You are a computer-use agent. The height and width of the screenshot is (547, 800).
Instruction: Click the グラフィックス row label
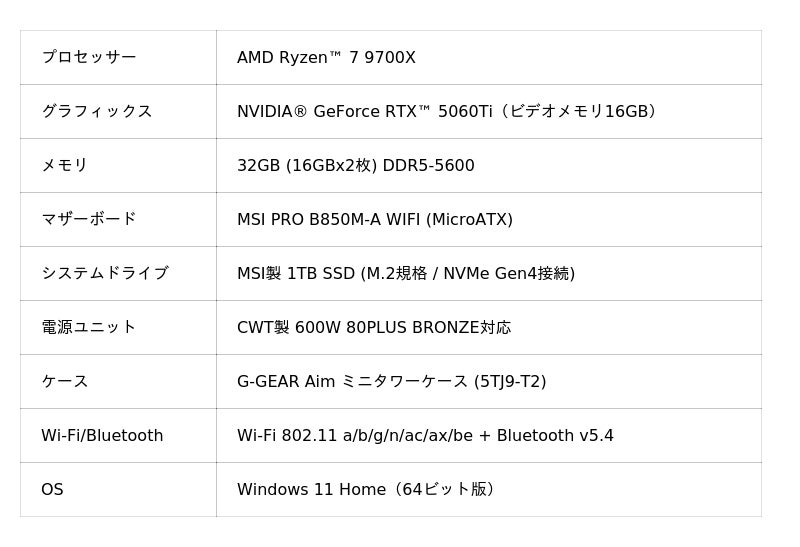point(97,112)
